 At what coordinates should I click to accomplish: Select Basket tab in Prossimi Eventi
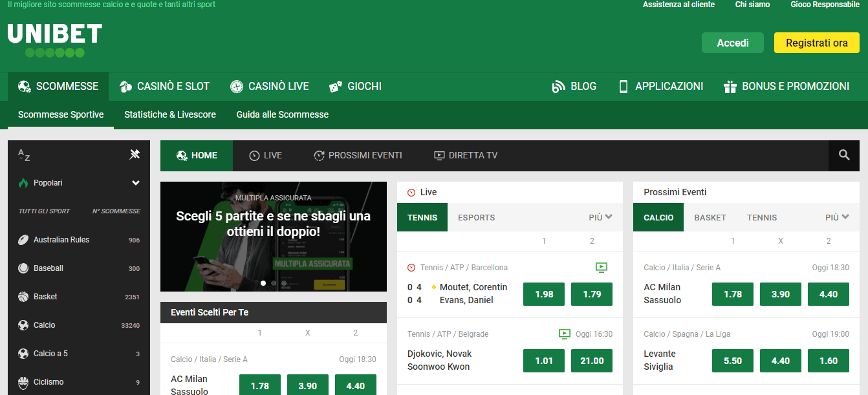click(710, 217)
